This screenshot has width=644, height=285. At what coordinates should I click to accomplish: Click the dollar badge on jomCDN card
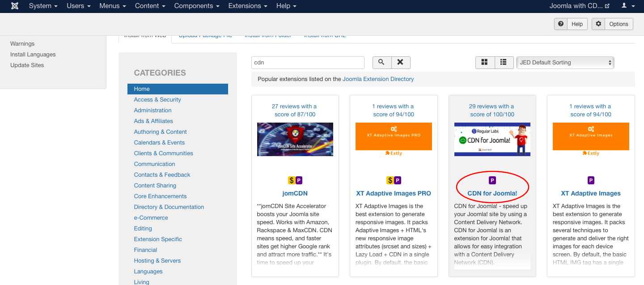[x=292, y=180]
